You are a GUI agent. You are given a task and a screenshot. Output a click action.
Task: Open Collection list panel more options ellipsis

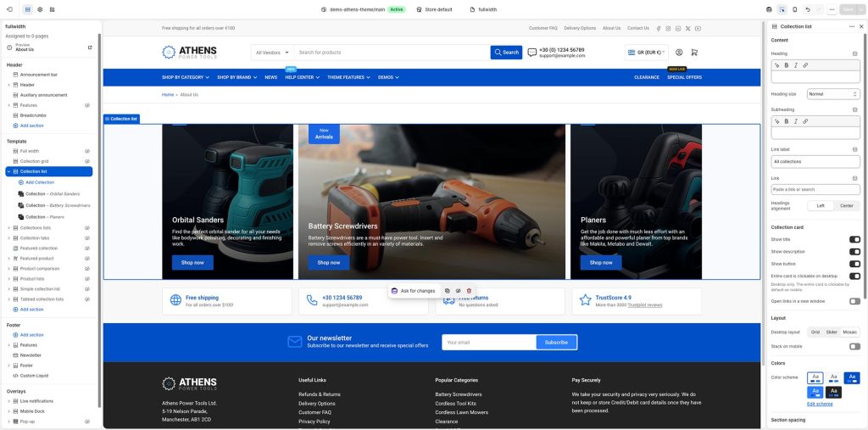(x=851, y=26)
